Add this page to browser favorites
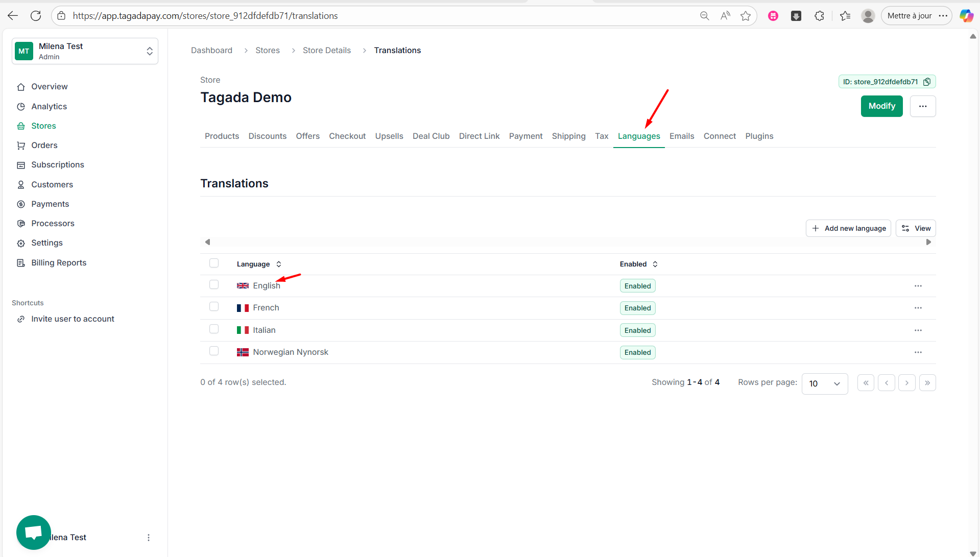This screenshot has height=557, width=980. 746,16
